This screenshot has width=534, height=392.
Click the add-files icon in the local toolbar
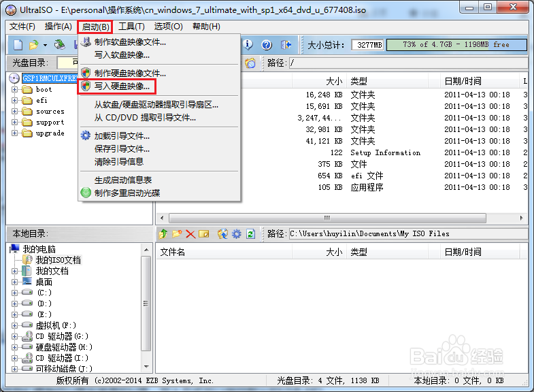click(x=222, y=233)
